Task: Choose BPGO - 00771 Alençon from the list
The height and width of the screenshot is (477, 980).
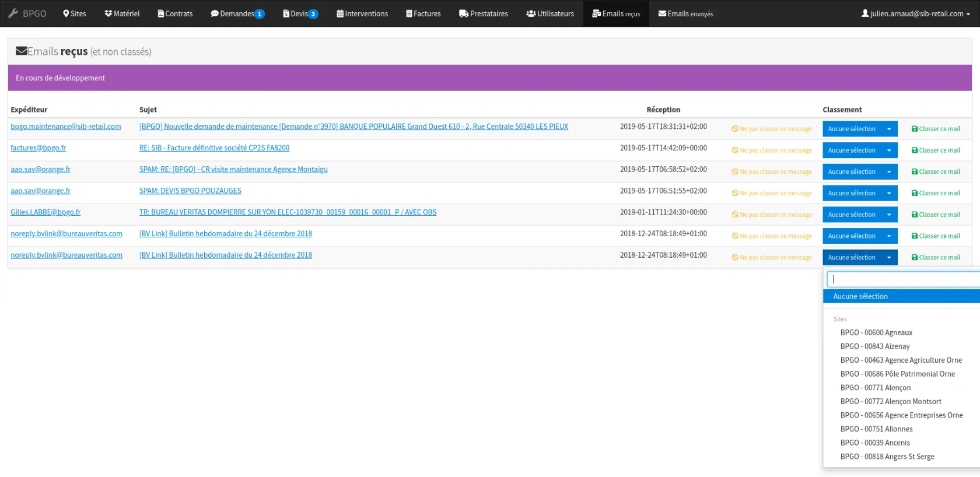Action: click(x=875, y=388)
